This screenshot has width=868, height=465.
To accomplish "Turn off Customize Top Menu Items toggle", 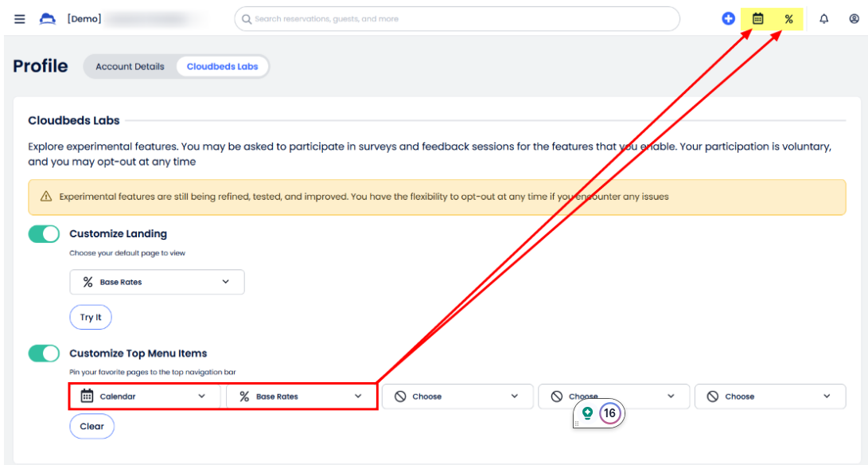I will pos(45,354).
